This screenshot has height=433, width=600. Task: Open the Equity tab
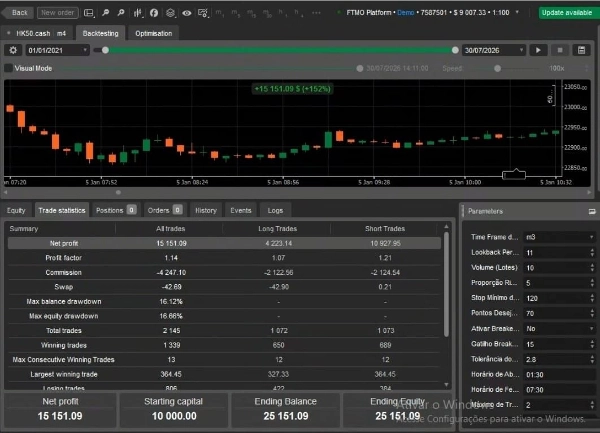click(x=16, y=210)
